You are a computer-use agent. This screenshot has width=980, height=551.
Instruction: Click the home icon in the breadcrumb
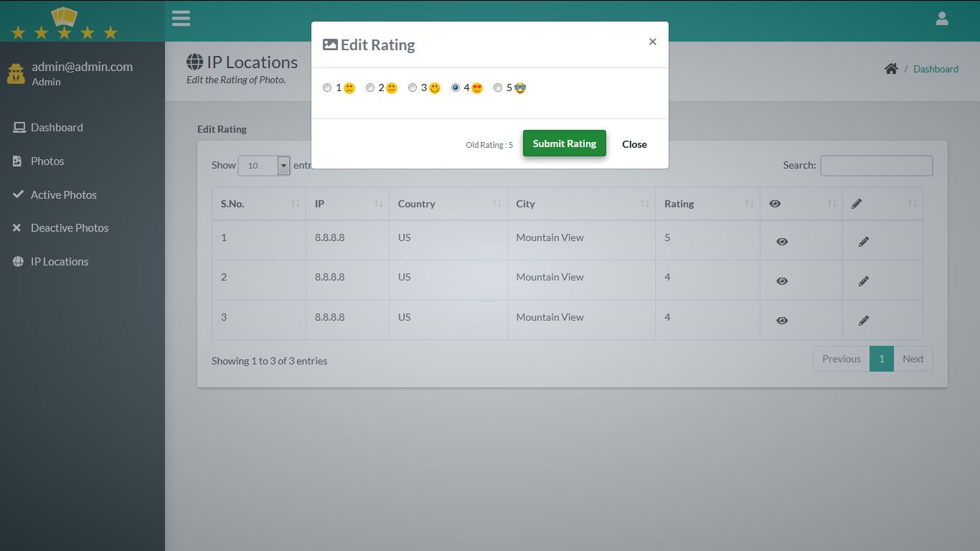click(891, 68)
